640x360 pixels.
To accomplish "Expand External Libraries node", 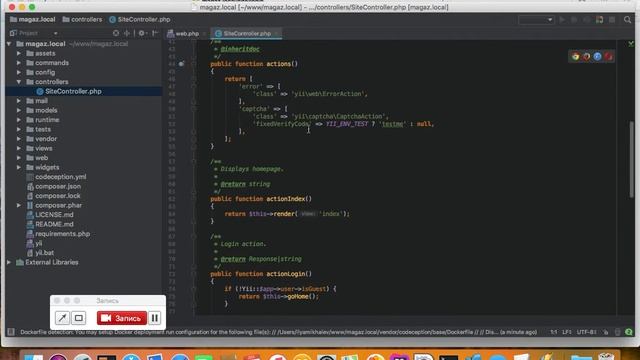I will click(x=9, y=262).
